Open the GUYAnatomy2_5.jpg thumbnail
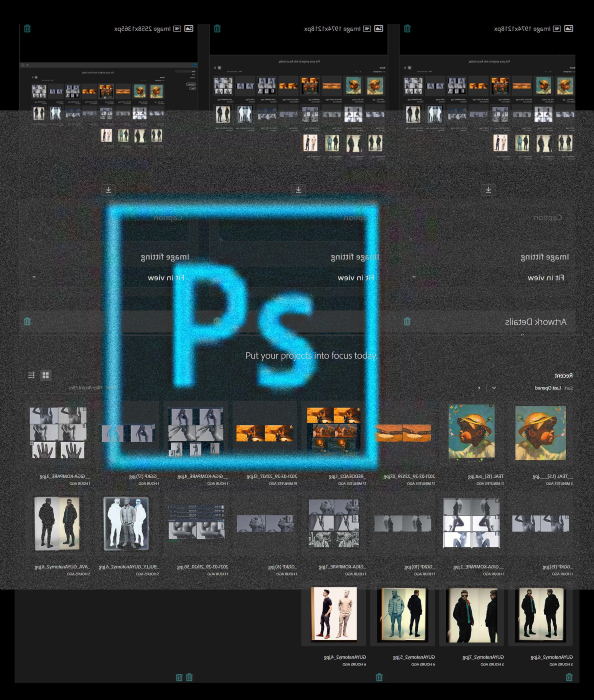Screen dimensions: 594x700 pyautogui.click(x=403, y=615)
